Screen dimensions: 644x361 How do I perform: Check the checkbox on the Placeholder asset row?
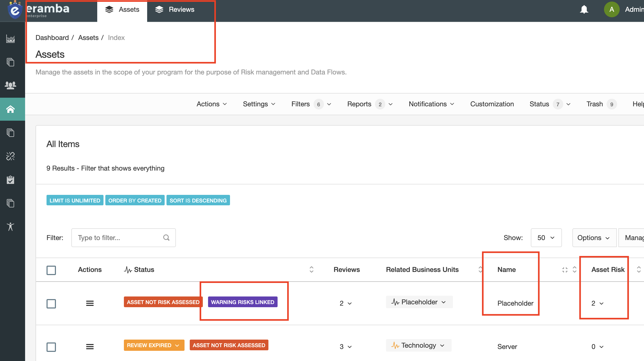(x=51, y=304)
